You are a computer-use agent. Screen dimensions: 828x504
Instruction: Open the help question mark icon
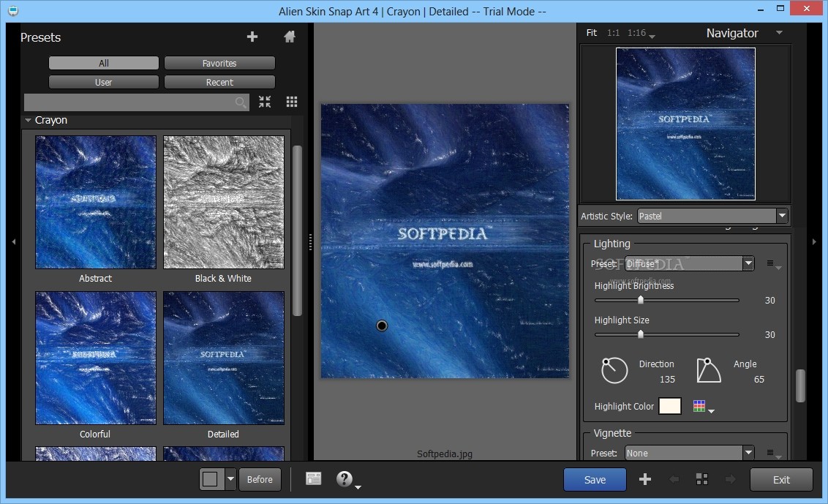click(344, 478)
